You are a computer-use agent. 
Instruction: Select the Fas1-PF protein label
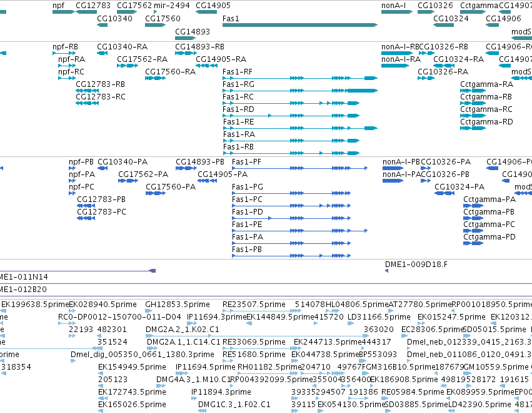(x=246, y=161)
